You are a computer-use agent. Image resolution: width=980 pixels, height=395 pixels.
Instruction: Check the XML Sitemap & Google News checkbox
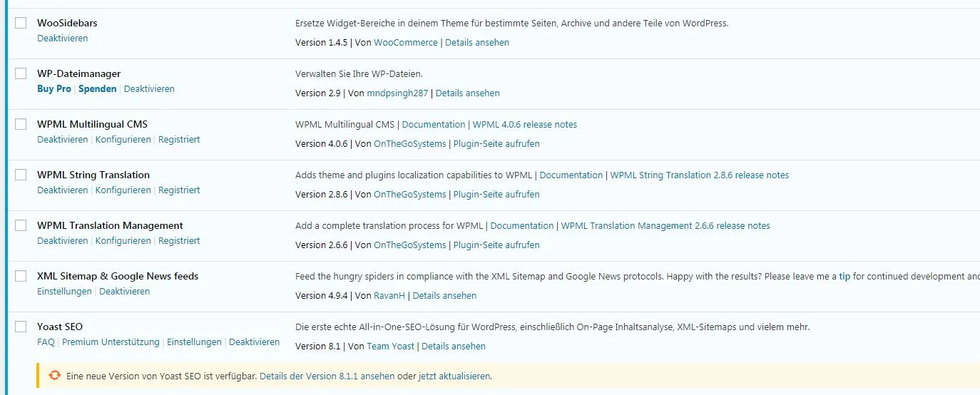click(21, 276)
